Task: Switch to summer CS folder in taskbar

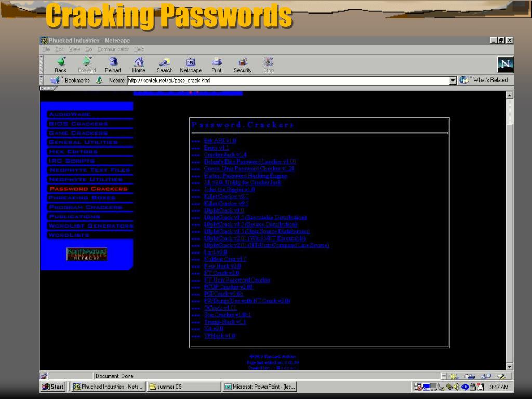Action: pyautogui.click(x=183, y=387)
